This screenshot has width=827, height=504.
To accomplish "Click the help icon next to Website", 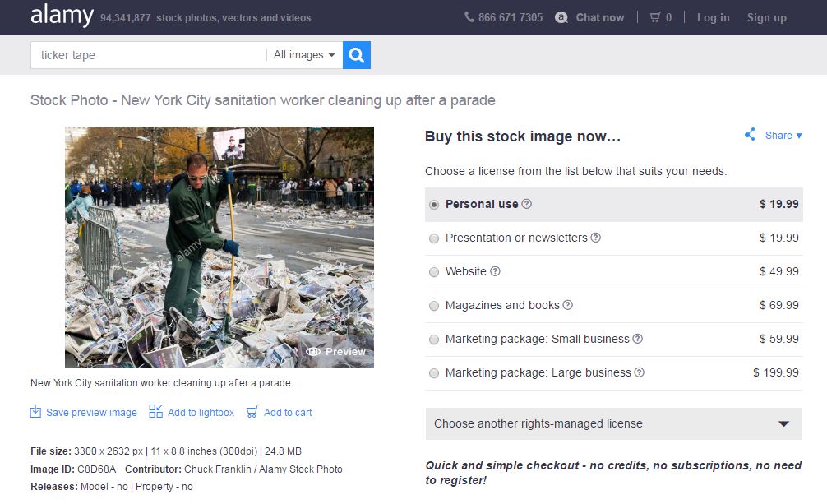I will (x=495, y=271).
